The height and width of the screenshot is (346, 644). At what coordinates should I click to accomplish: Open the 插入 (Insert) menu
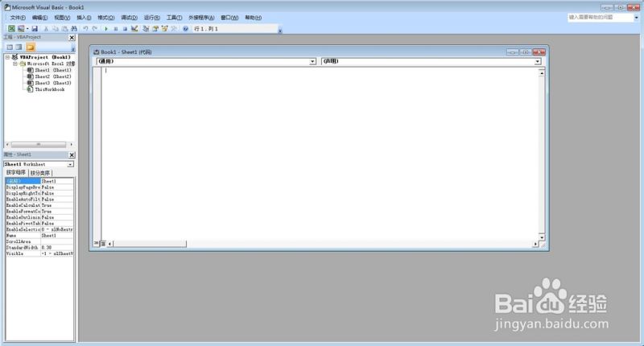tap(84, 18)
